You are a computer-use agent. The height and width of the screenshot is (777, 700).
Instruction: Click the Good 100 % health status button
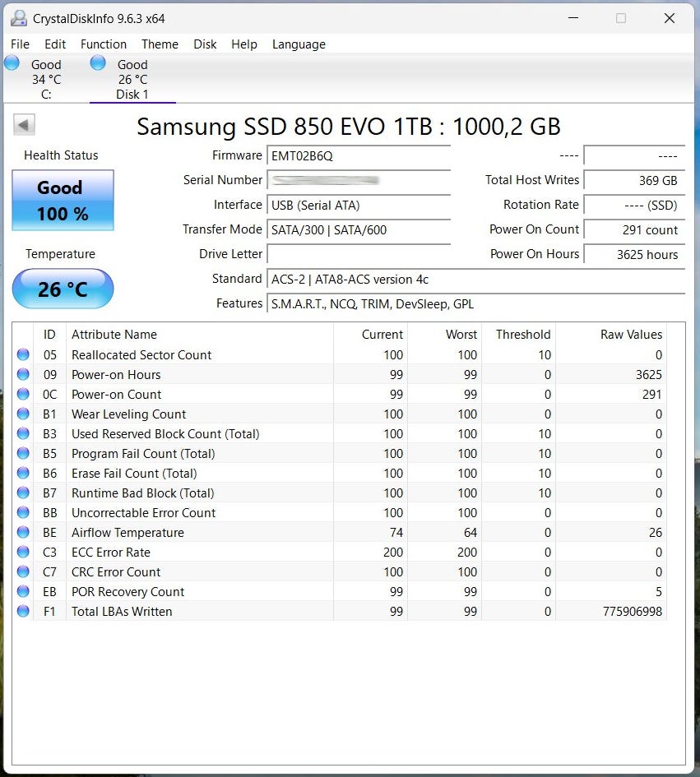(x=63, y=200)
